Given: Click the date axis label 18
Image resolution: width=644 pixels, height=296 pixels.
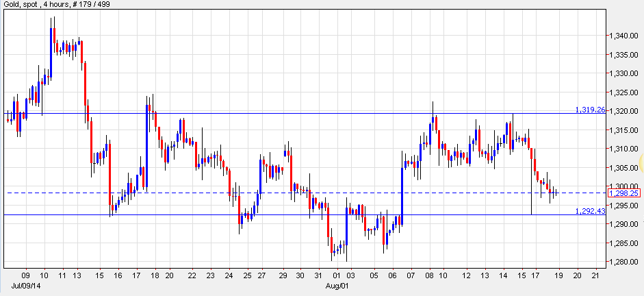Looking at the screenshot, I should click(x=155, y=275).
